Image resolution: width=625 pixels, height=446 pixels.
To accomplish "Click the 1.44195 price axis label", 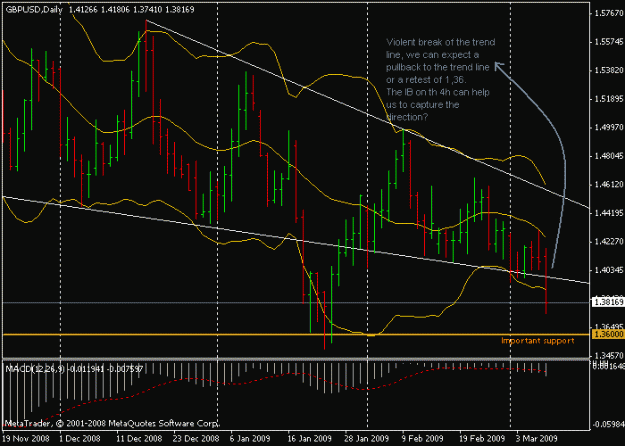I will point(609,213).
